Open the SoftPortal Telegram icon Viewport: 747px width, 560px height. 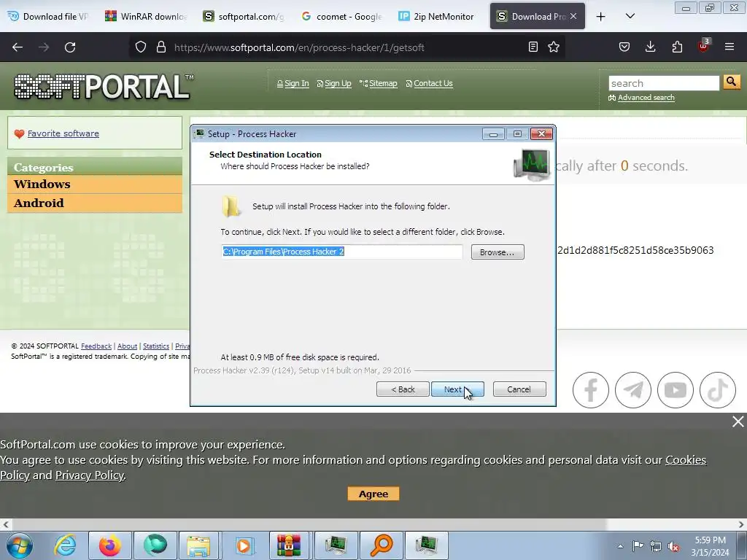tap(633, 390)
